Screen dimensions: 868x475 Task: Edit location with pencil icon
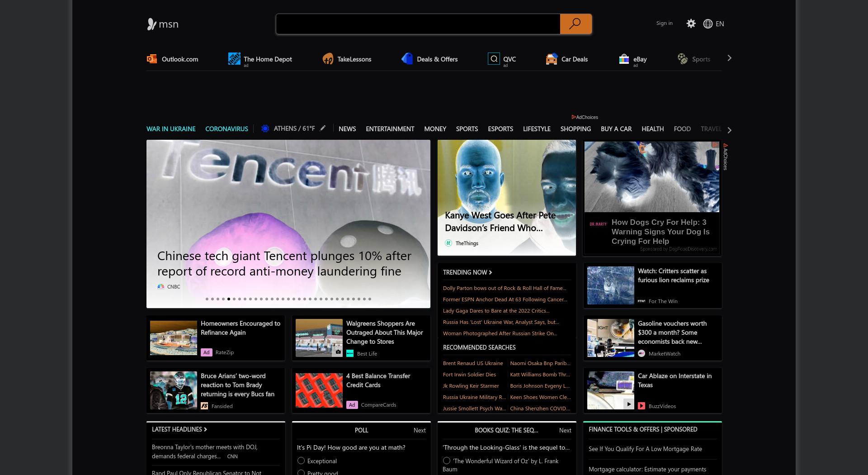(322, 128)
